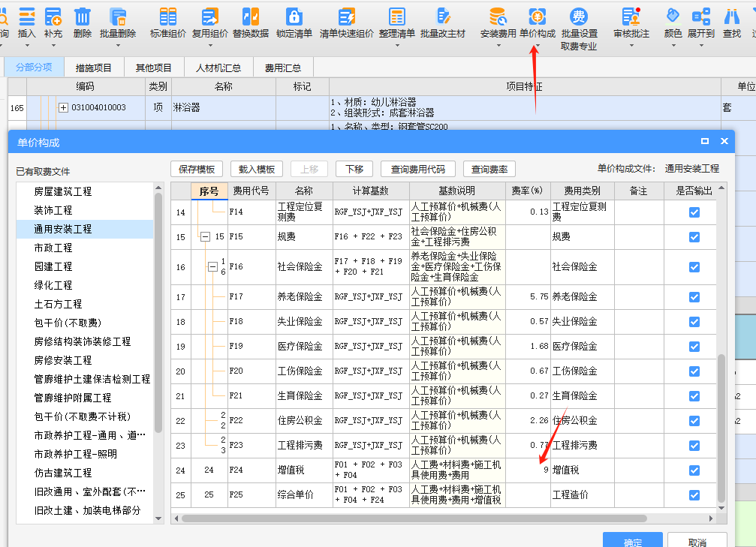Click the 查询费率 button

click(x=489, y=169)
